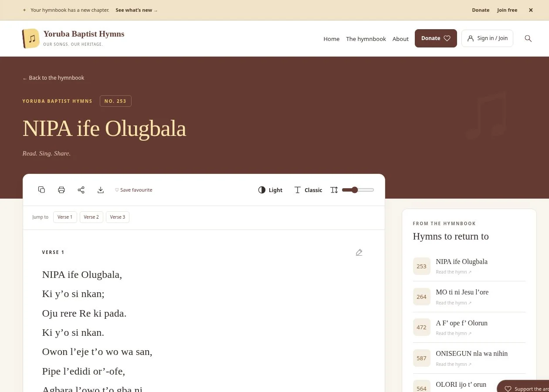
Task: Go to The hymnbook page
Action: tap(366, 39)
